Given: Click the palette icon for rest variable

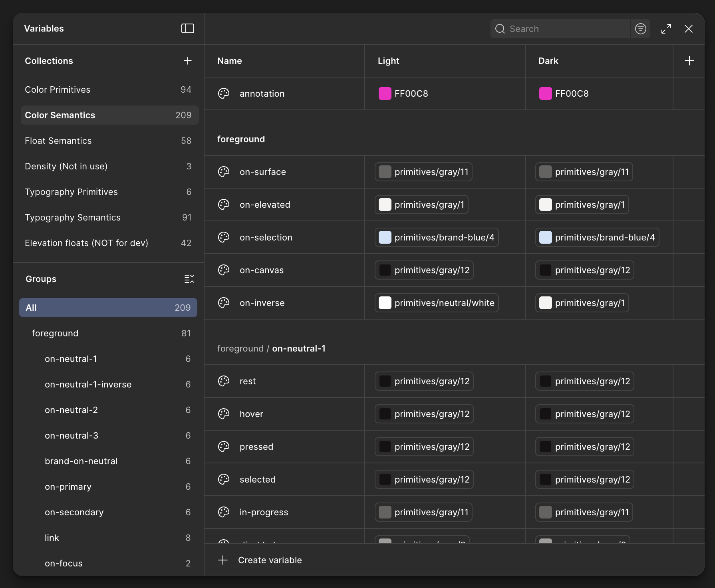Looking at the screenshot, I should click(224, 381).
